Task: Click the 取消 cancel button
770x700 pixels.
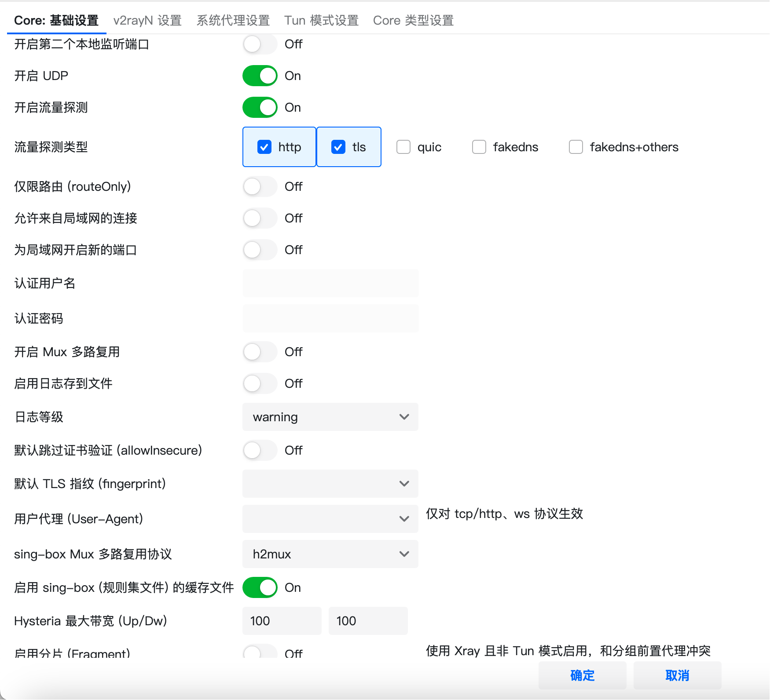Action: click(x=678, y=675)
